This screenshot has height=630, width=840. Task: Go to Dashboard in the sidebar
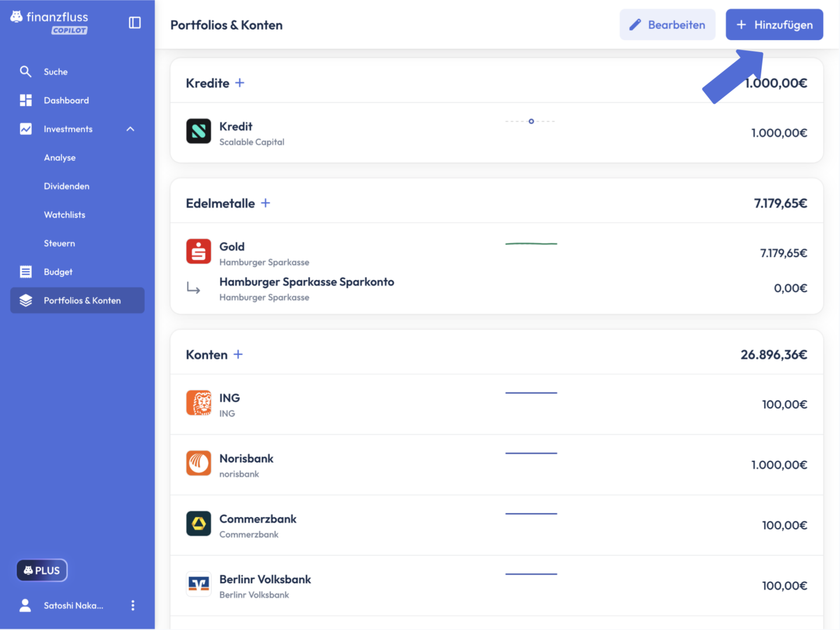click(66, 100)
